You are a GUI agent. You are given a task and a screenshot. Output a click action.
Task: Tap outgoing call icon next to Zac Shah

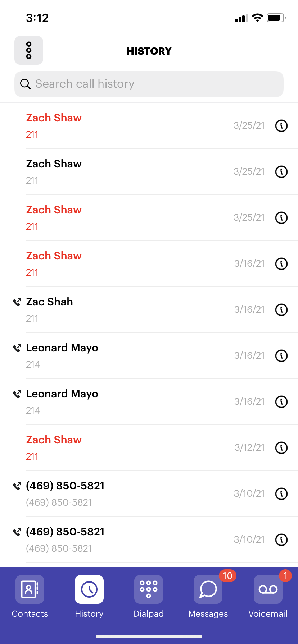coord(17,302)
